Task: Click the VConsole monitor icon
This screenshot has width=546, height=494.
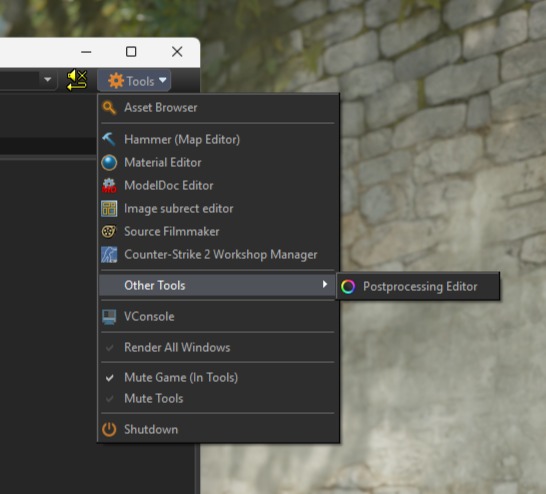Action: 109,317
